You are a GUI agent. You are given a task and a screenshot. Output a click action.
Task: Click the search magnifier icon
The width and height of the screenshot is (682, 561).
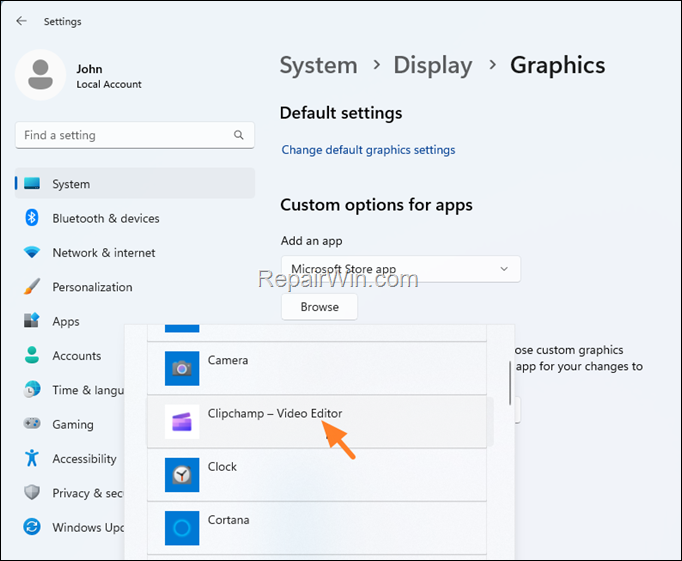click(x=238, y=135)
